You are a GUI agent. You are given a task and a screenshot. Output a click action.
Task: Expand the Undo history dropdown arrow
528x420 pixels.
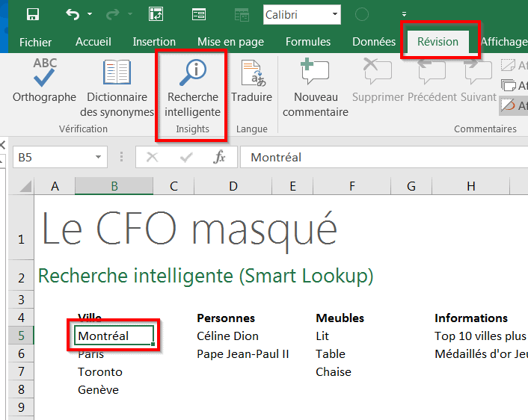coord(90,14)
